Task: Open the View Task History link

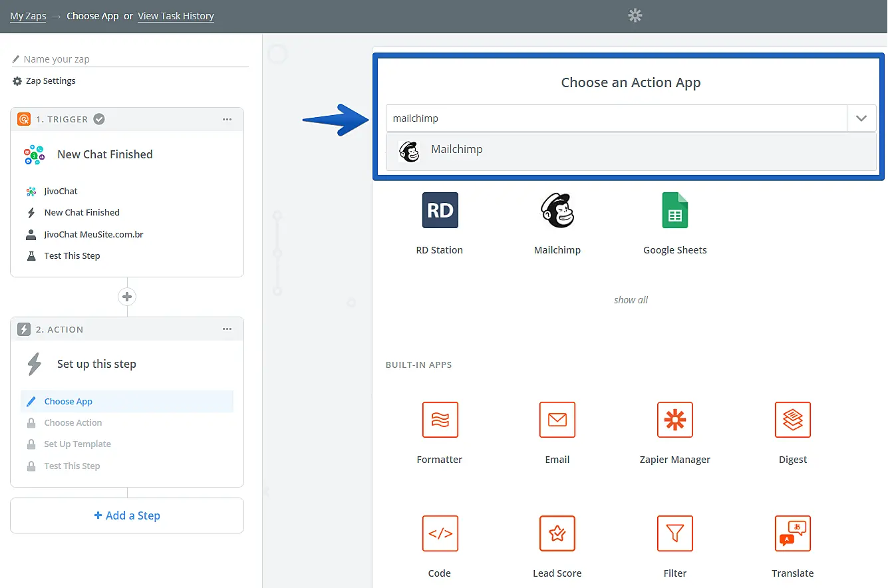Action: [176, 16]
